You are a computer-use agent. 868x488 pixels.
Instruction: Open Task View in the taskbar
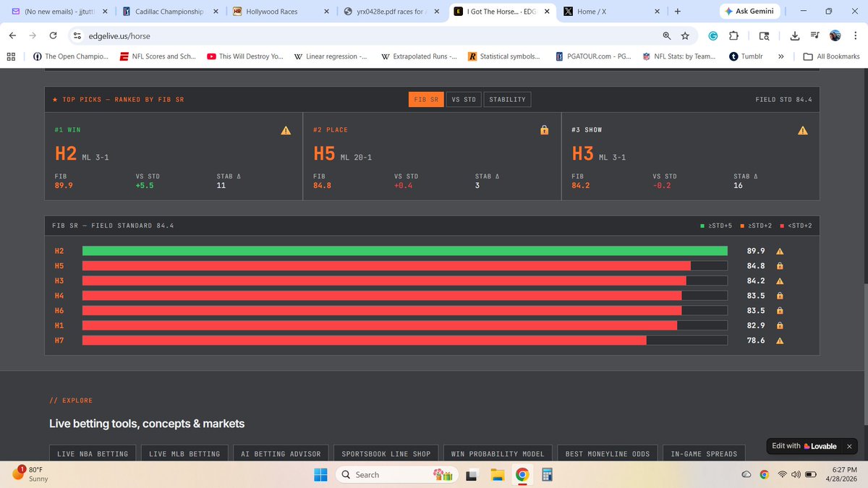click(x=472, y=474)
